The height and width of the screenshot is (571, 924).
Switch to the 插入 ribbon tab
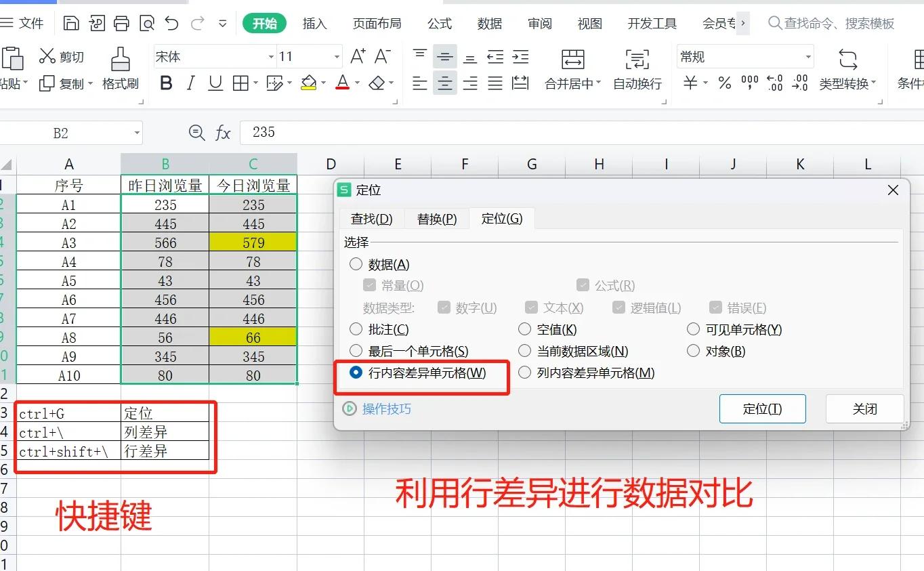(314, 24)
